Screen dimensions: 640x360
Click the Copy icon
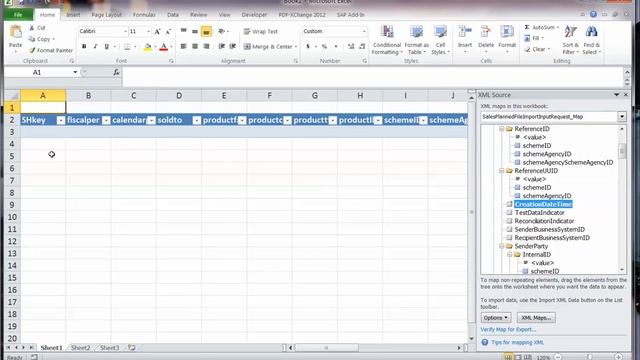point(32,39)
